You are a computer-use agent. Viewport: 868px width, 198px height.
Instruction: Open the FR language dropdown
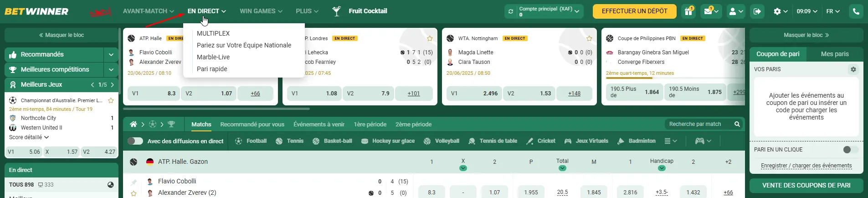pos(833,11)
